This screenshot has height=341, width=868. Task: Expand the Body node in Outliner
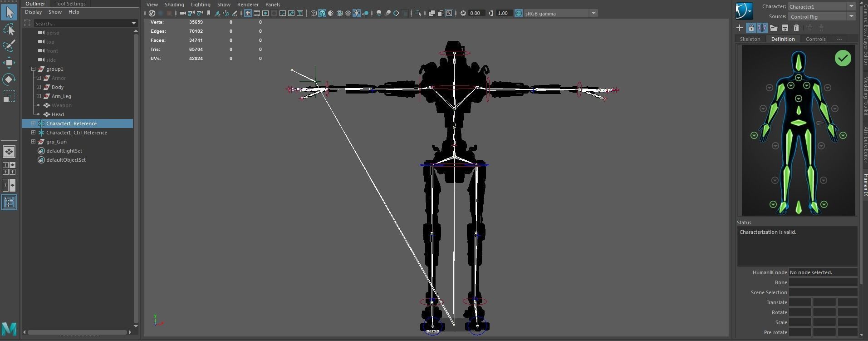click(39, 87)
